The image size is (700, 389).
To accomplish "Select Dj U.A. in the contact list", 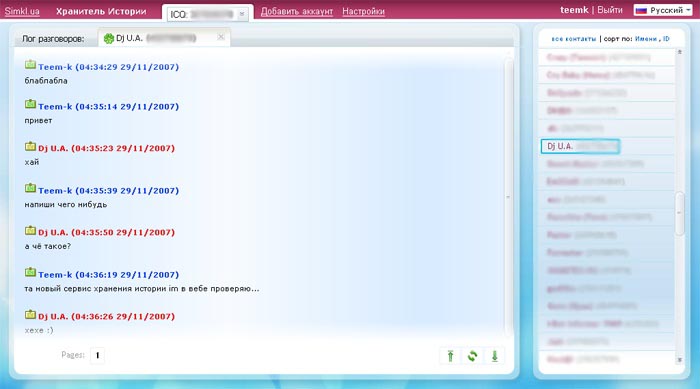I will coord(580,146).
